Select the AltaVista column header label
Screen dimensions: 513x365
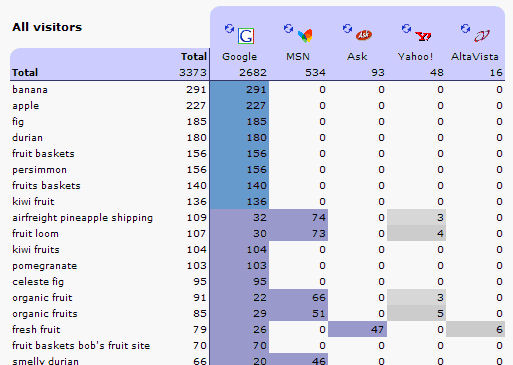point(475,57)
